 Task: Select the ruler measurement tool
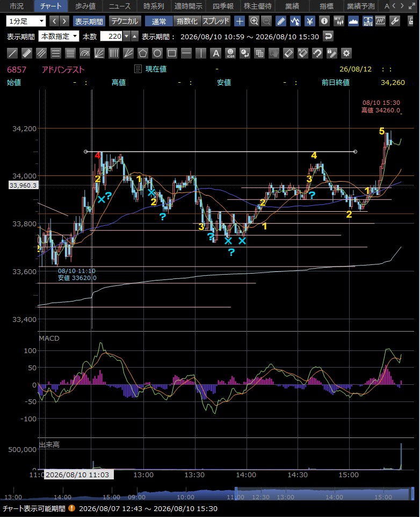(27, 53)
